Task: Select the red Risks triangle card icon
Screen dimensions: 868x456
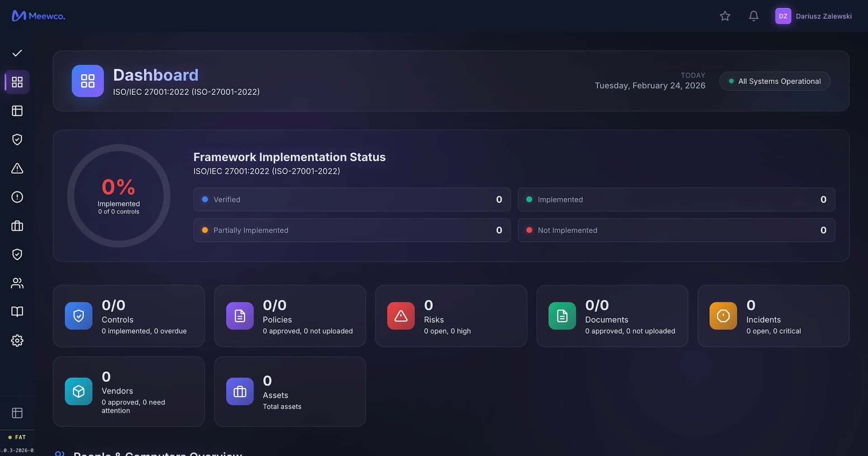Action: pos(401,316)
